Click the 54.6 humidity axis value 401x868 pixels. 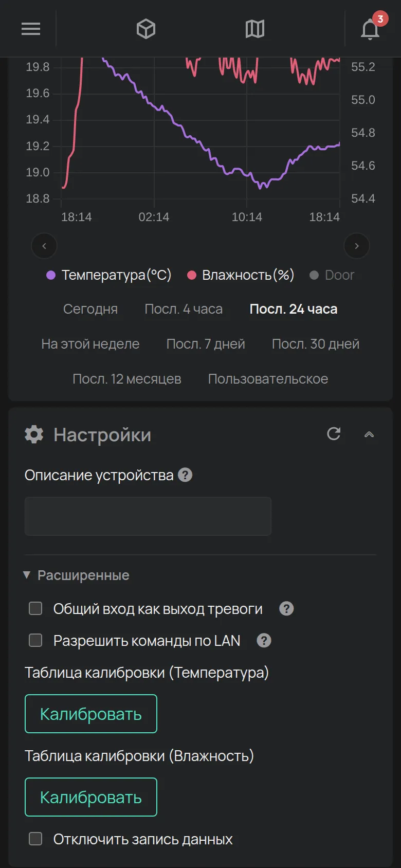363,166
